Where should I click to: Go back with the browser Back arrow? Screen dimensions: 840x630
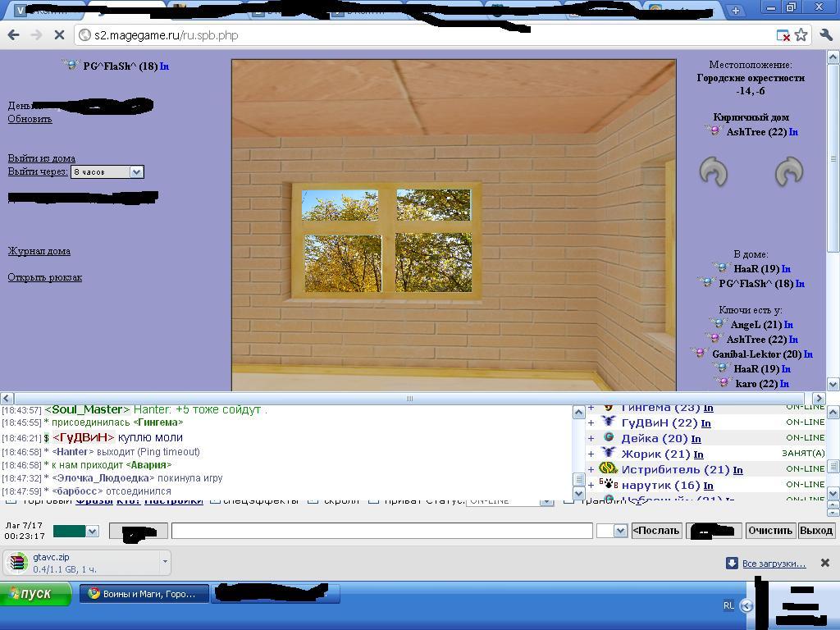coord(13,35)
